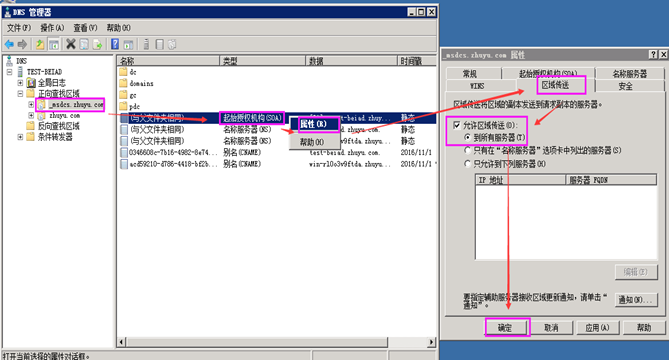Expand the 条件转发器 node
The image size is (669, 360).
[20, 137]
